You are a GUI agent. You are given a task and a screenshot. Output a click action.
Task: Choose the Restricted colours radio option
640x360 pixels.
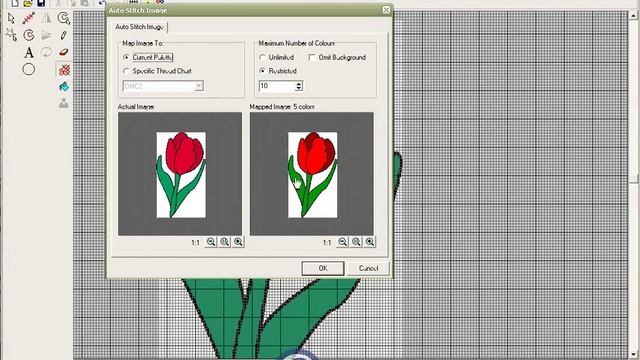coord(262,71)
